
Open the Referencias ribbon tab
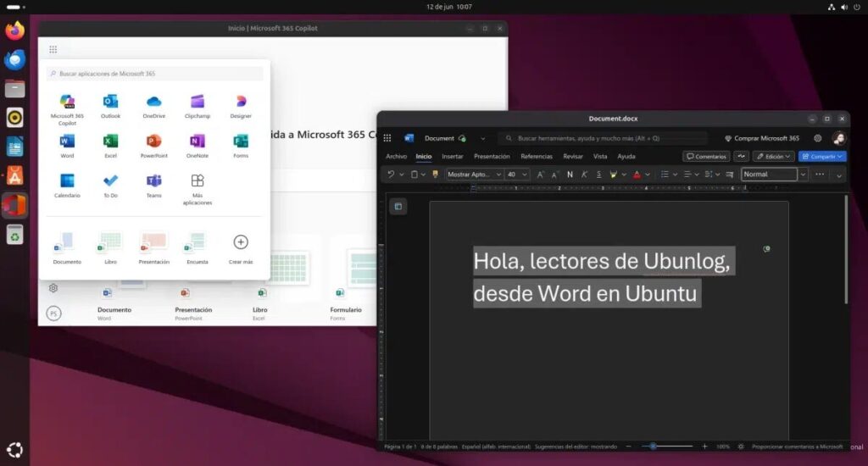point(537,157)
